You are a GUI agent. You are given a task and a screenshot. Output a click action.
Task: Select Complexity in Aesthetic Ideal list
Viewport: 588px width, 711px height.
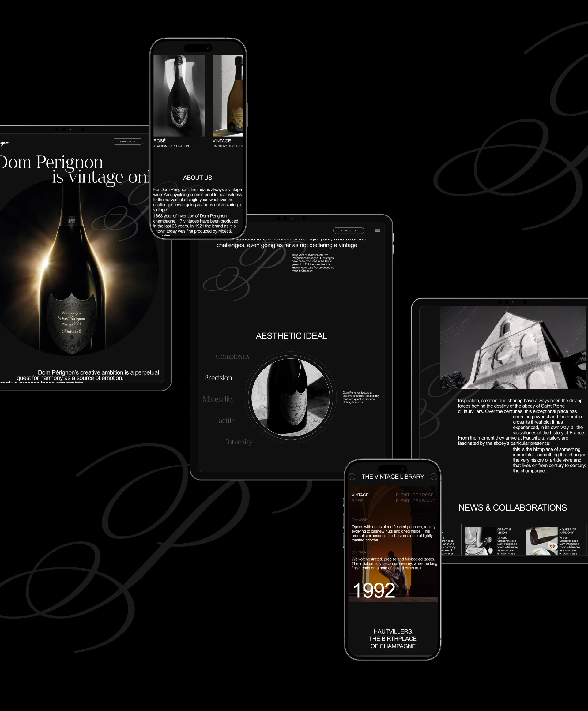click(233, 356)
